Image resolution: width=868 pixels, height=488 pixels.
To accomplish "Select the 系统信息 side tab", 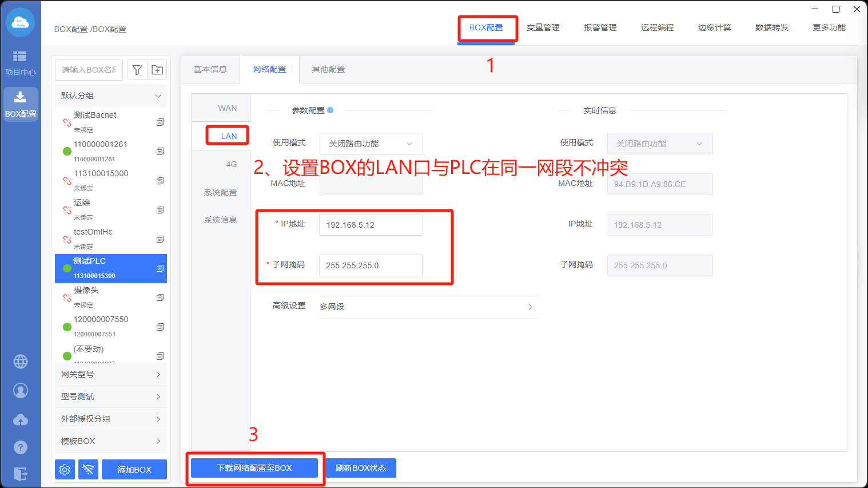I will (x=221, y=220).
